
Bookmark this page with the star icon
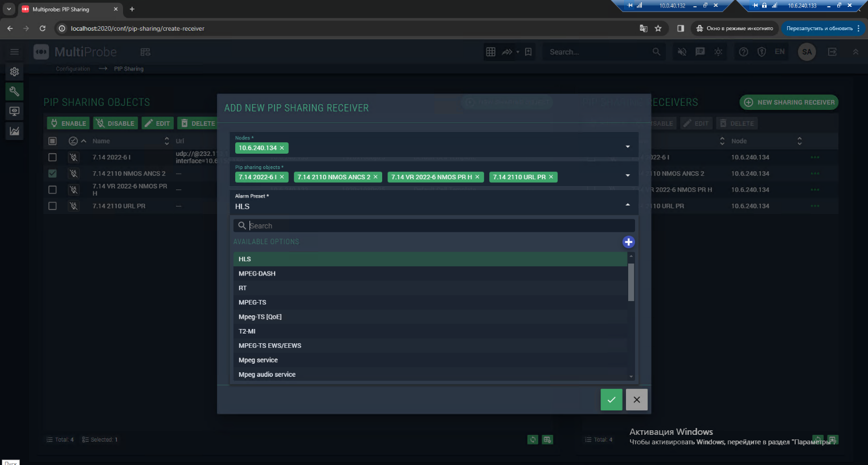pyautogui.click(x=658, y=28)
